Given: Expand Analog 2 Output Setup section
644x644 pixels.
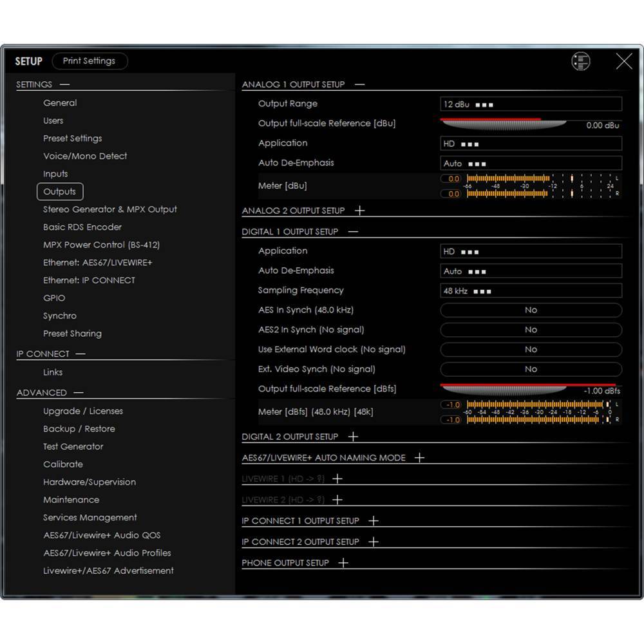Looking at the screenshot, I should pyautogui.click(x=360, y=211).
